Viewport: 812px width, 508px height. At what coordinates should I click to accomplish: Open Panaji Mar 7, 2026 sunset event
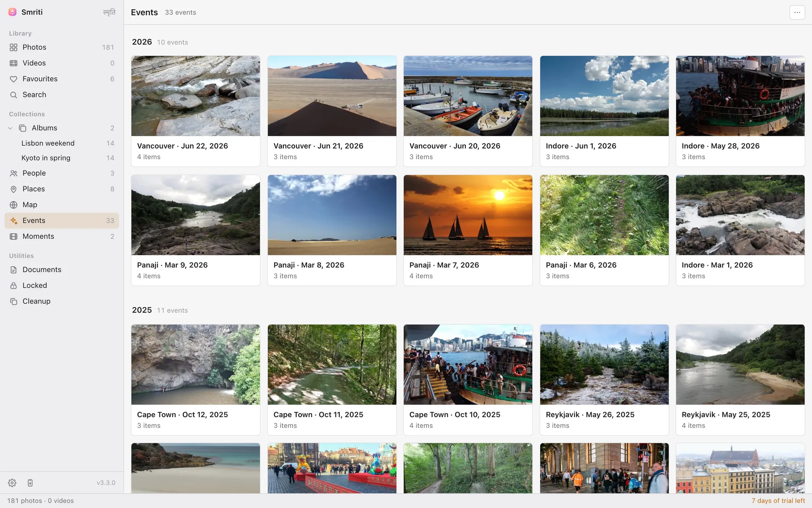468,230
